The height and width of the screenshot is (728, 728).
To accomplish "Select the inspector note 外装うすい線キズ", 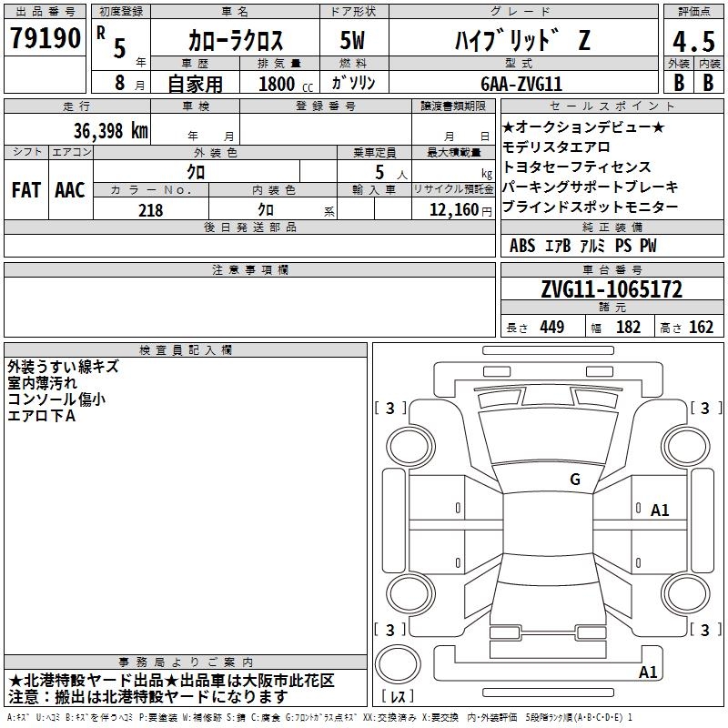I will (63, 367).
